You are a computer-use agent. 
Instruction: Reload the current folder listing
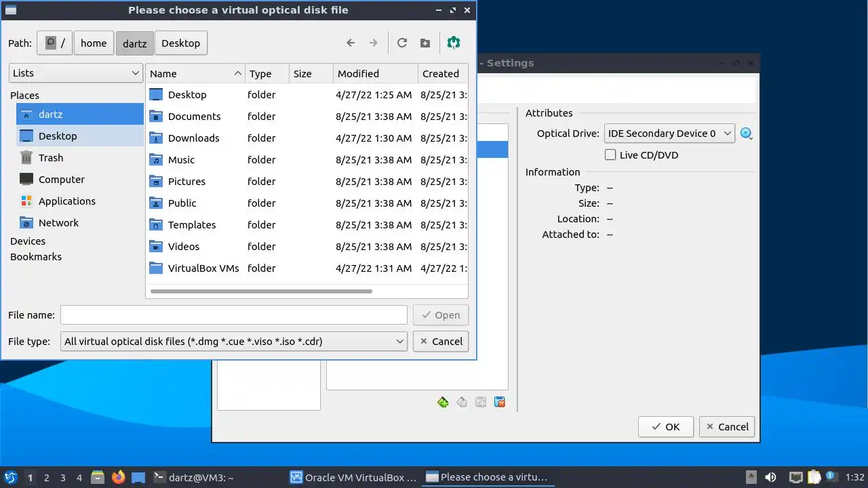pos(402,43)
